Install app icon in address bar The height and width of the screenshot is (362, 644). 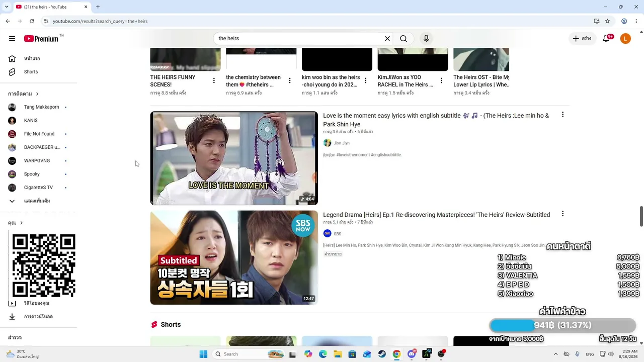tap(596, 21)
